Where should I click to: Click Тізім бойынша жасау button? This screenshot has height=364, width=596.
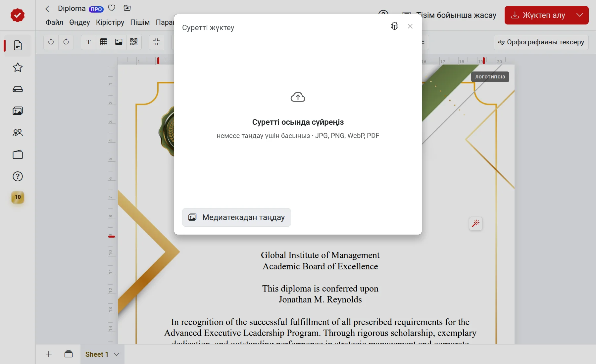pyautogui.click(x=449, y=15)
